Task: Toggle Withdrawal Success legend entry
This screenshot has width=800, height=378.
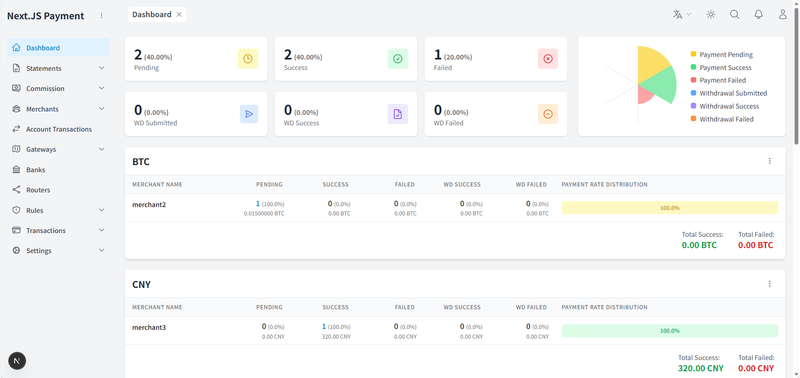Action: click(x=724, y=106)
